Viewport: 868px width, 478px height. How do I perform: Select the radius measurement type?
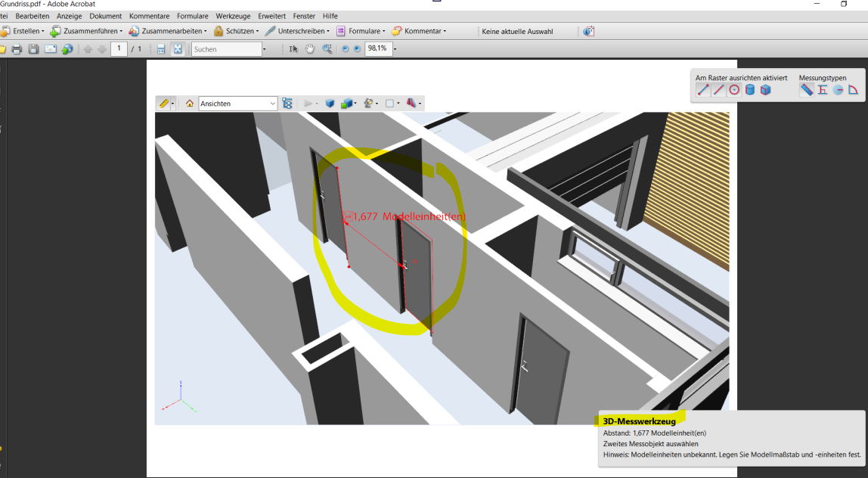(x=838, y=90)
